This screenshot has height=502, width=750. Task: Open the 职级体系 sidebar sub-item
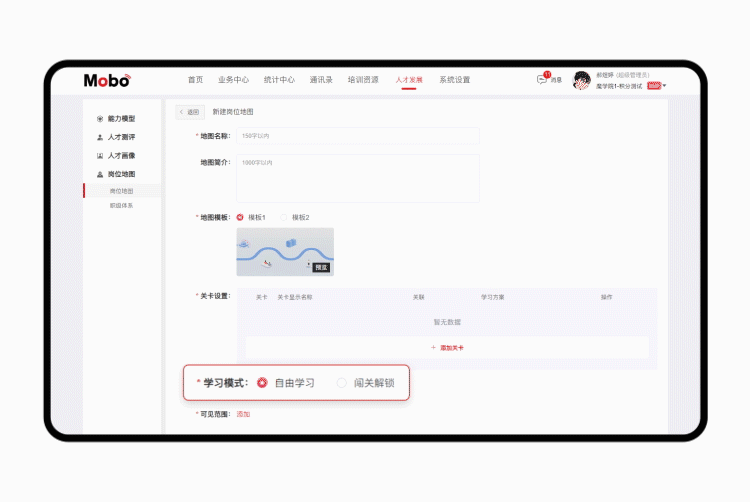(121, 205)
